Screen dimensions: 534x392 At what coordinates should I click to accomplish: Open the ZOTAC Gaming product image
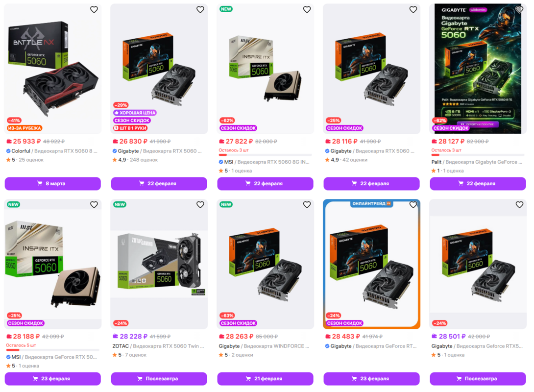click(159, 264)
